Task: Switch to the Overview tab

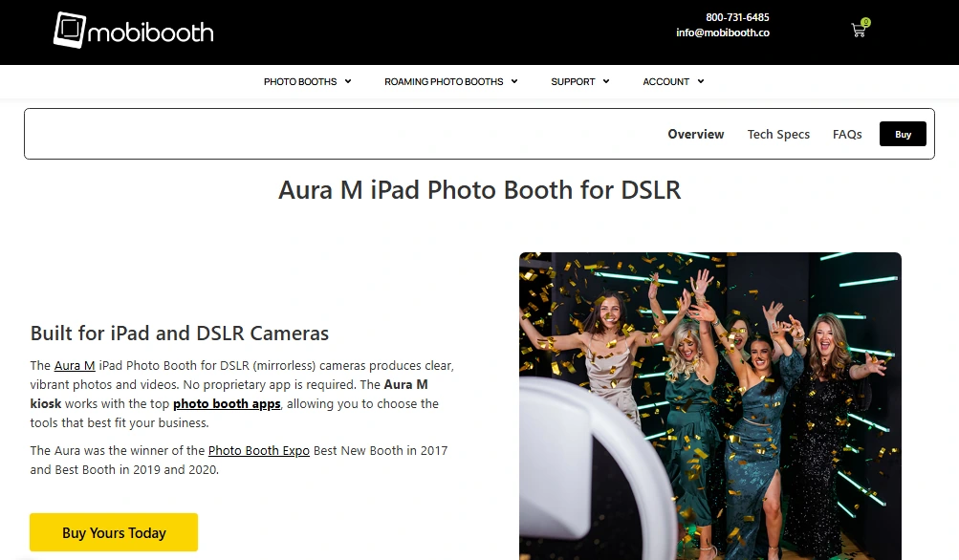Action: click(x=695, y=134)
